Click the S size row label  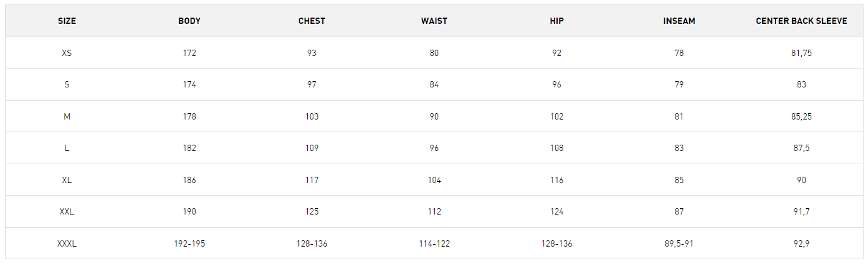click(x=67, y=84)
